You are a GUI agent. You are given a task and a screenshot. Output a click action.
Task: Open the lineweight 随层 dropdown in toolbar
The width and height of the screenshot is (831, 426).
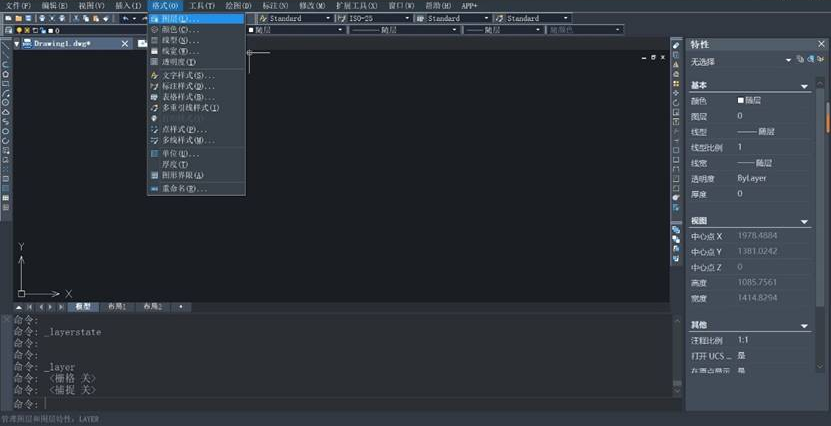tap(503, 30)
